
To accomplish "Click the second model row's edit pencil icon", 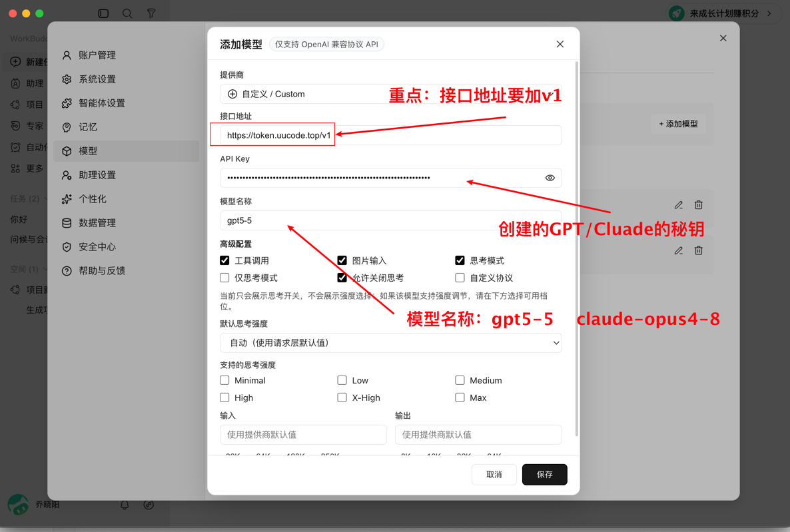I will (x=679, y=250).
